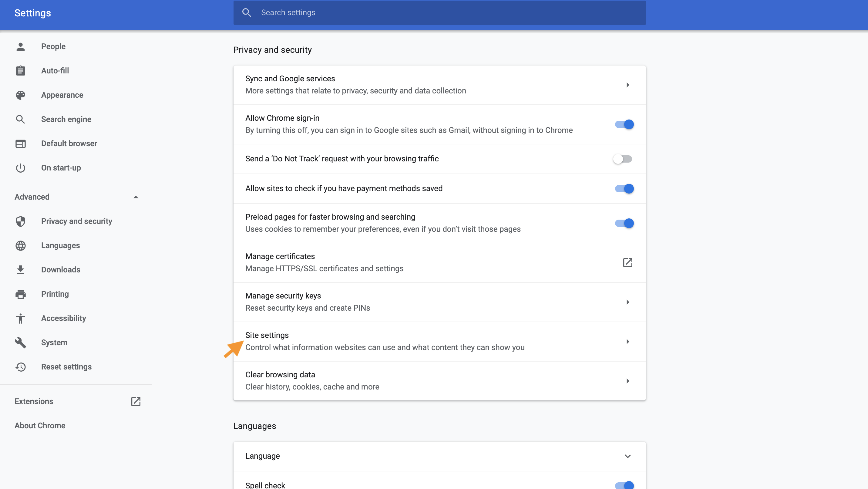The height and width of the screenshot is (489, 868).
Task: Click the Manage certificates open-external icon
Action: [628, 262]
